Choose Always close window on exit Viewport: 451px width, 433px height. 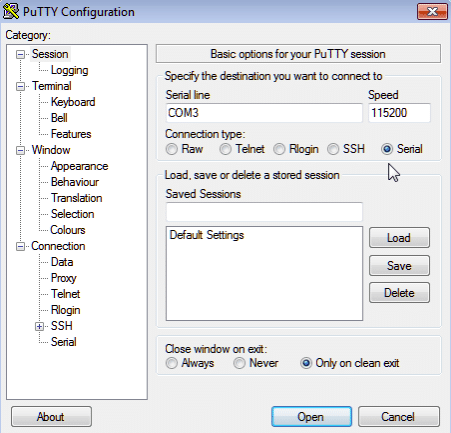coord(172,363)
